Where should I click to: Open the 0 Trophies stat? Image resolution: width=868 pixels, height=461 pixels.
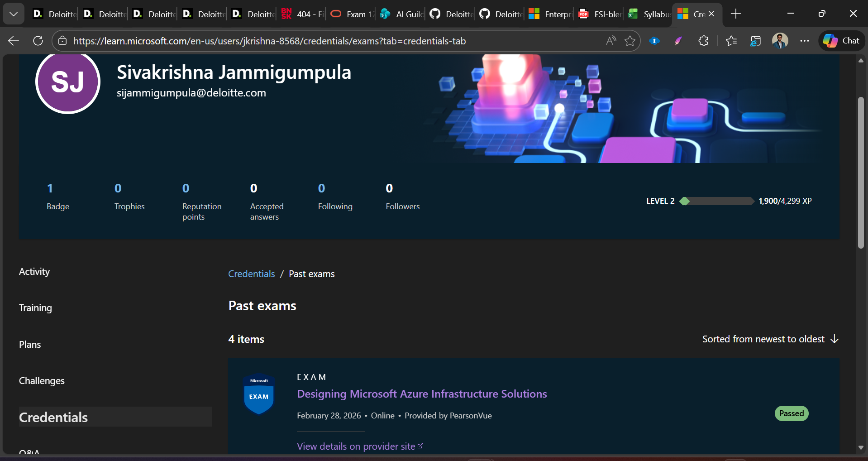coord(129,197)
